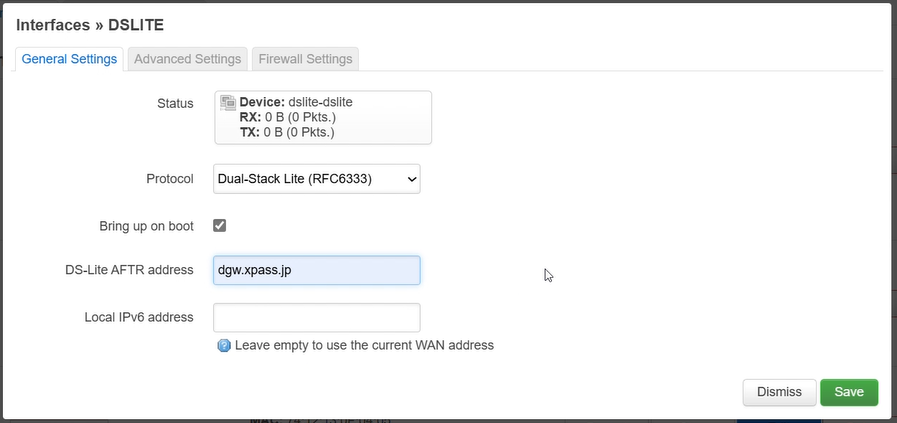Switch to the General Settings tab
This screenshot has height=423, width=897.
pos(69,59)
